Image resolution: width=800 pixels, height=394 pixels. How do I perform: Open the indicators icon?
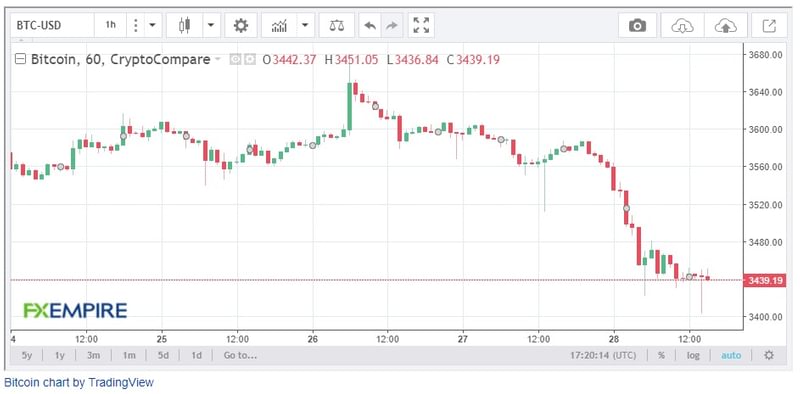[279, 25]
